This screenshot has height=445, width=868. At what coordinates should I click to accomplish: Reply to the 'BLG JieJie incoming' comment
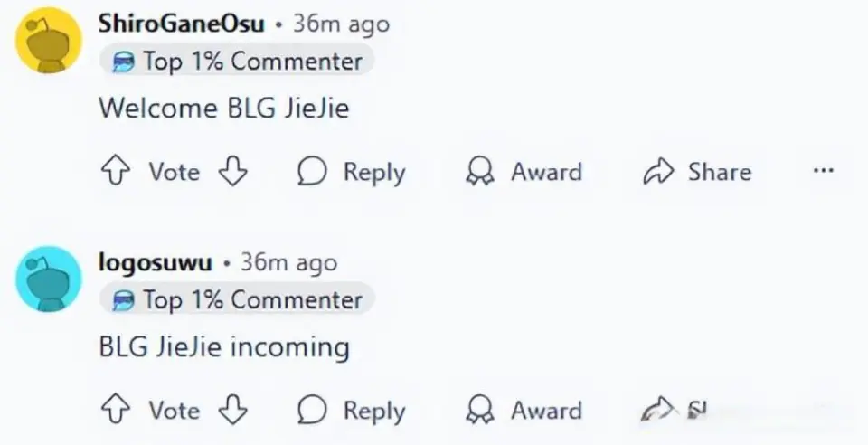[351, 410]
